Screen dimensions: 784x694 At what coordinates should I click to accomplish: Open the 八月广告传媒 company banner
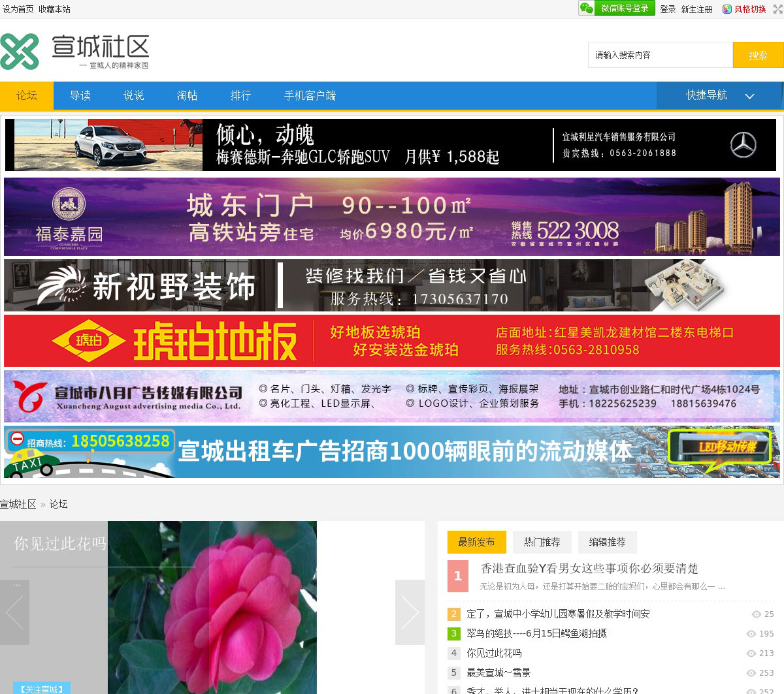(392, 396)
